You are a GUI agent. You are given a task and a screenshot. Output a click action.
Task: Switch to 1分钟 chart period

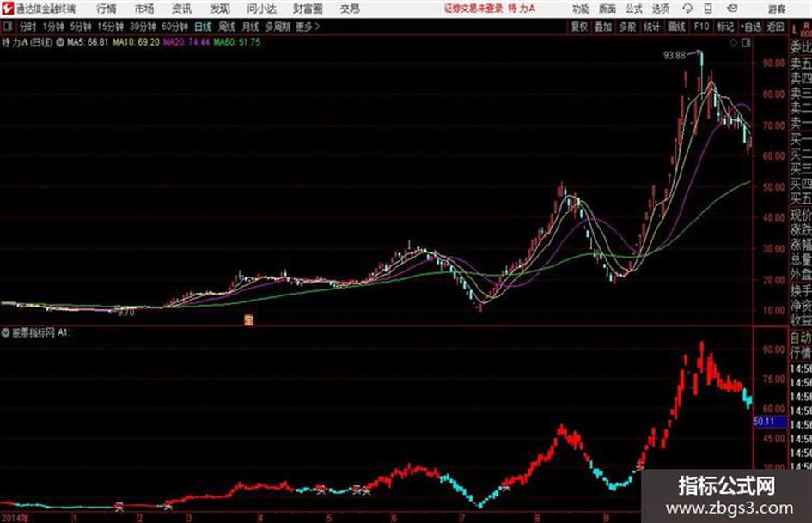52,27
